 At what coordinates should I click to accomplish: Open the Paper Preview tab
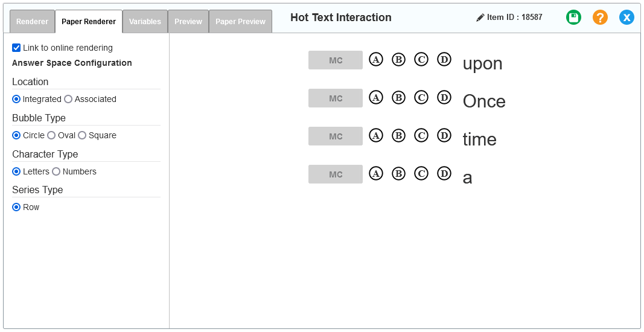pyautogui.click(x=240, y=21)
